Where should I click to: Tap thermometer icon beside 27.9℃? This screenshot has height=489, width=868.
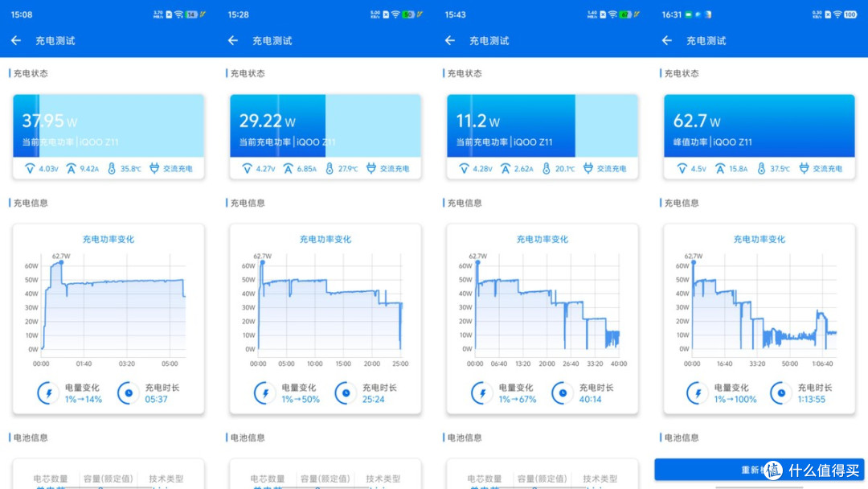click(x=330, y=168)
